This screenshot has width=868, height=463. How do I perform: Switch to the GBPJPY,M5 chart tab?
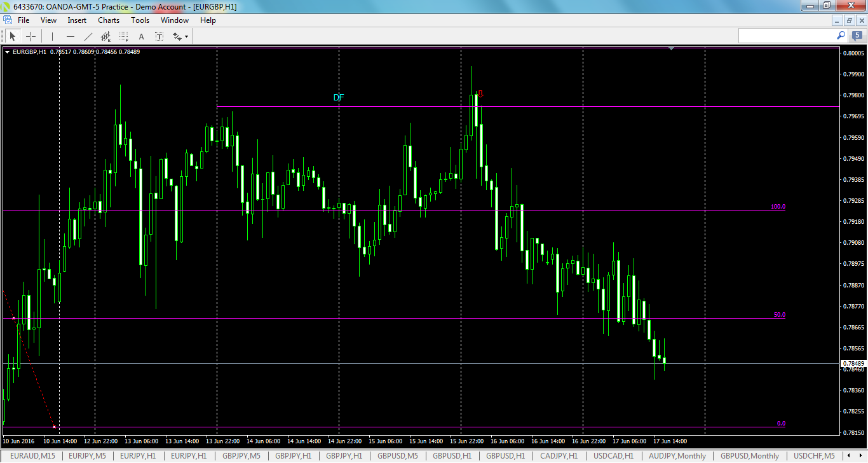click(240, 456)
